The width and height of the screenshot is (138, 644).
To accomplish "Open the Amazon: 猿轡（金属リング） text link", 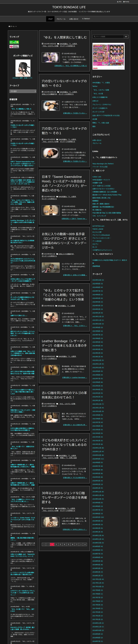I will 23,78.
